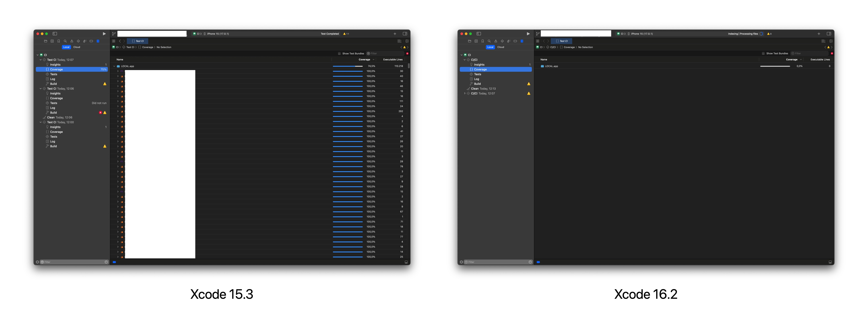
Task: Open the Breakpoint navigator in the Xcode 16.2 window
Action: pos(515,41)
